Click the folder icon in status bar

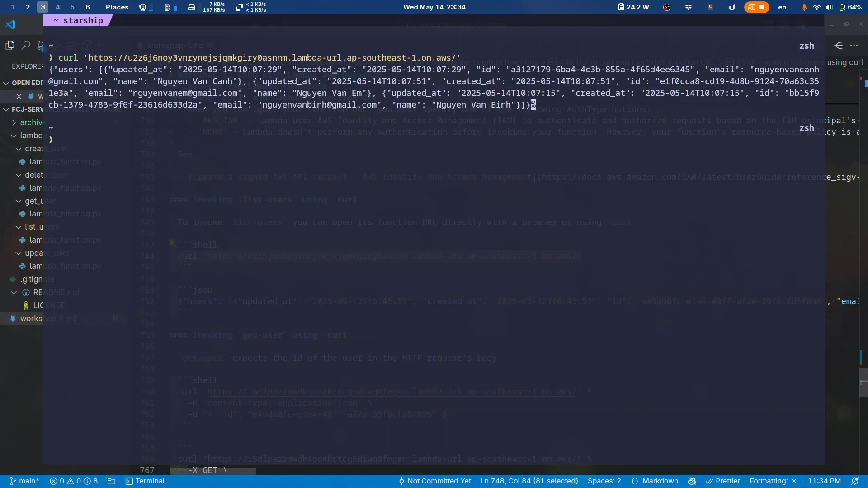[112, 481]
